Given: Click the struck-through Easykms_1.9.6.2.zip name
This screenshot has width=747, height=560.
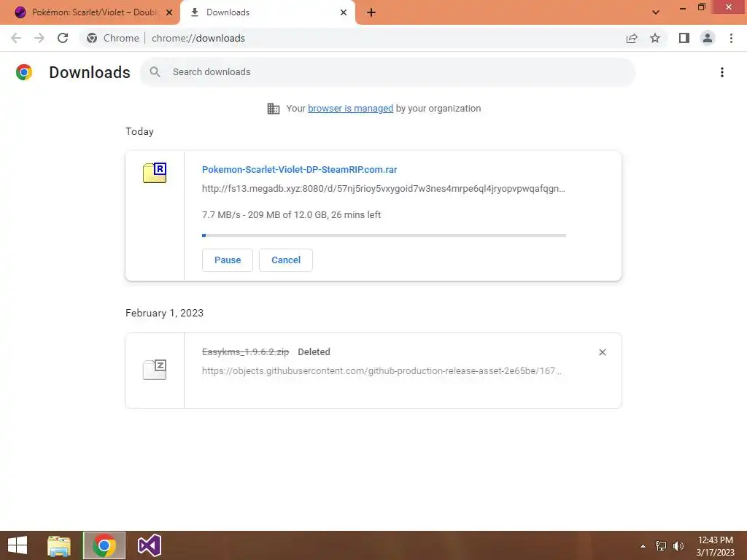Looking at the screenshot, I should point(245,352).
